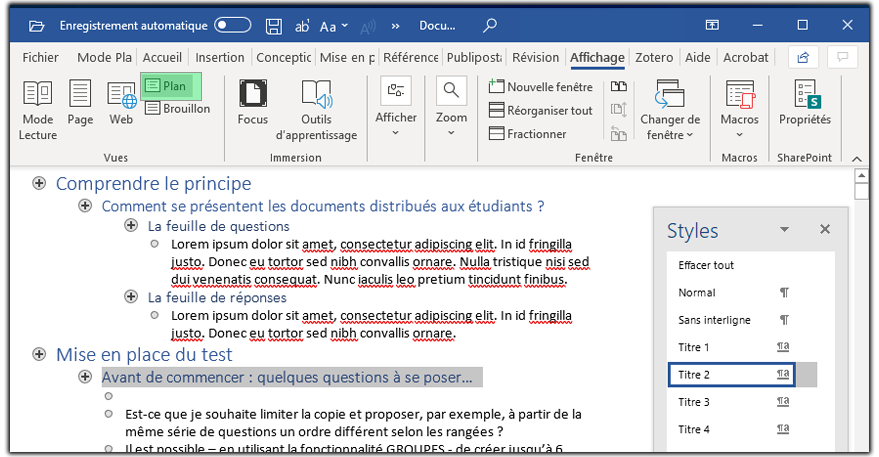Open ribbon display options icon
879x457 pixels.
(712, 25)
